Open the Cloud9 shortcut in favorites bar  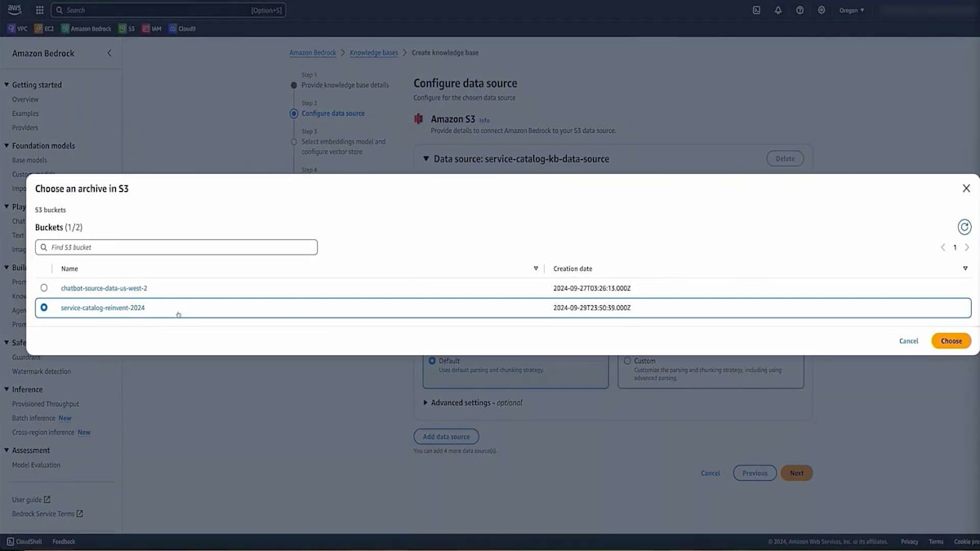pyautogui.click(x=183, y=29)
